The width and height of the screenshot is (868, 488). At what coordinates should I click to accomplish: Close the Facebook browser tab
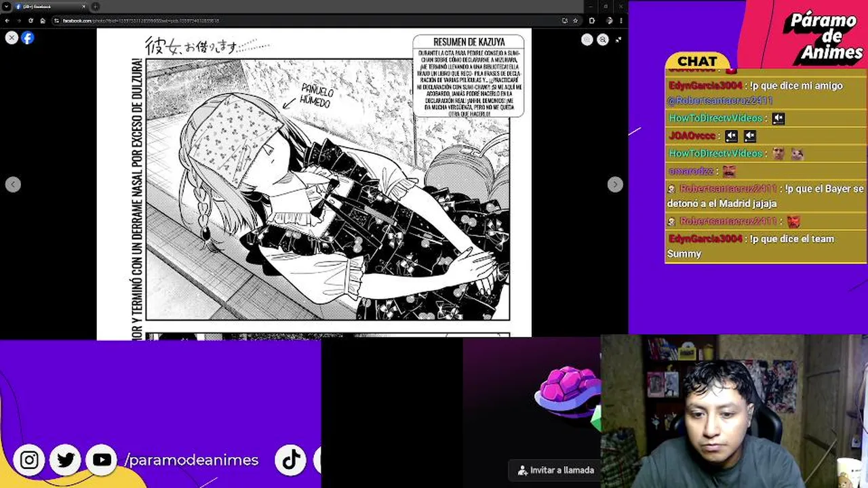(x=84, y=7)
